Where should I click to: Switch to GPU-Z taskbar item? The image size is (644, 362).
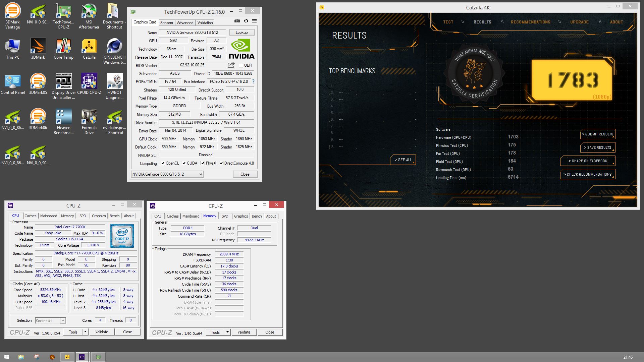click(98, 357)
